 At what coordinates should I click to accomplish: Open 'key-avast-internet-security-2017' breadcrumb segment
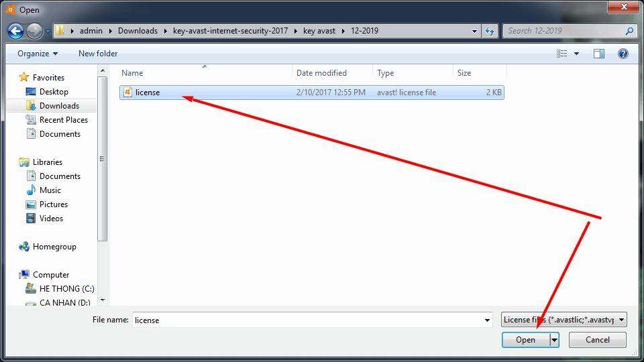[x=230, y=31]
